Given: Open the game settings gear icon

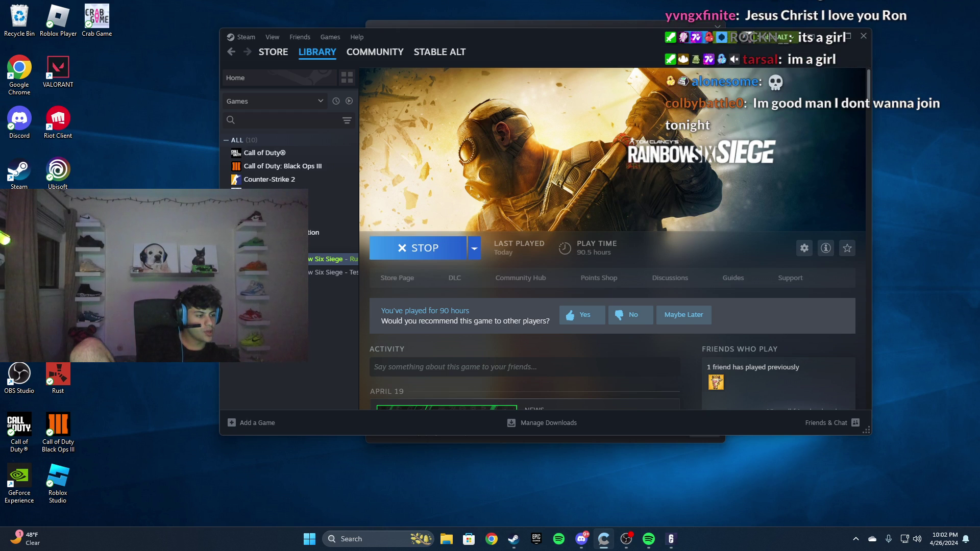Looking at the screenshot, I should (804, 248).
